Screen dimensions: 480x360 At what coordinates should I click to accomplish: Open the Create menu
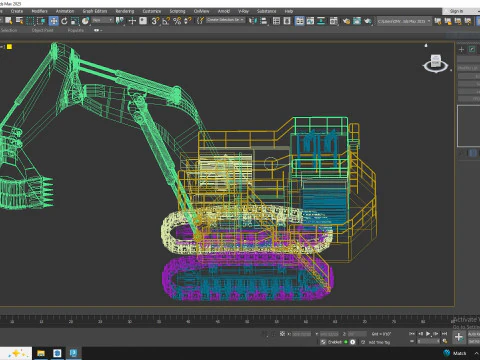(17, 11)
